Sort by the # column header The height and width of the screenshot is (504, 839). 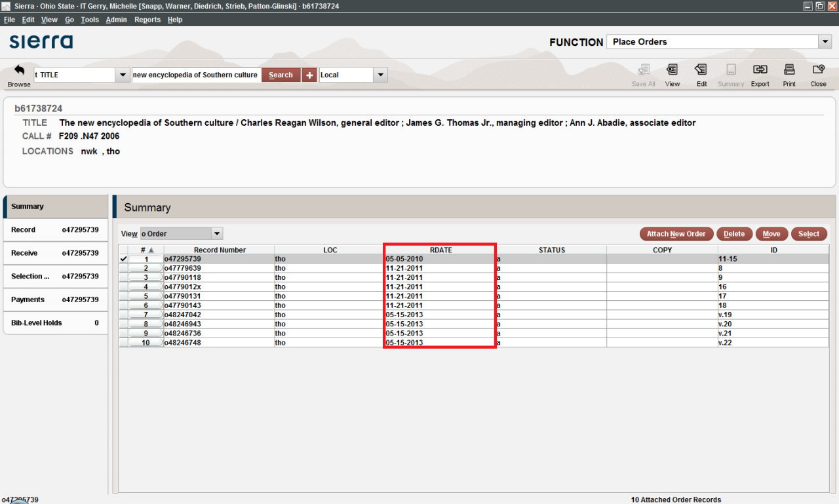coord(146,250)
